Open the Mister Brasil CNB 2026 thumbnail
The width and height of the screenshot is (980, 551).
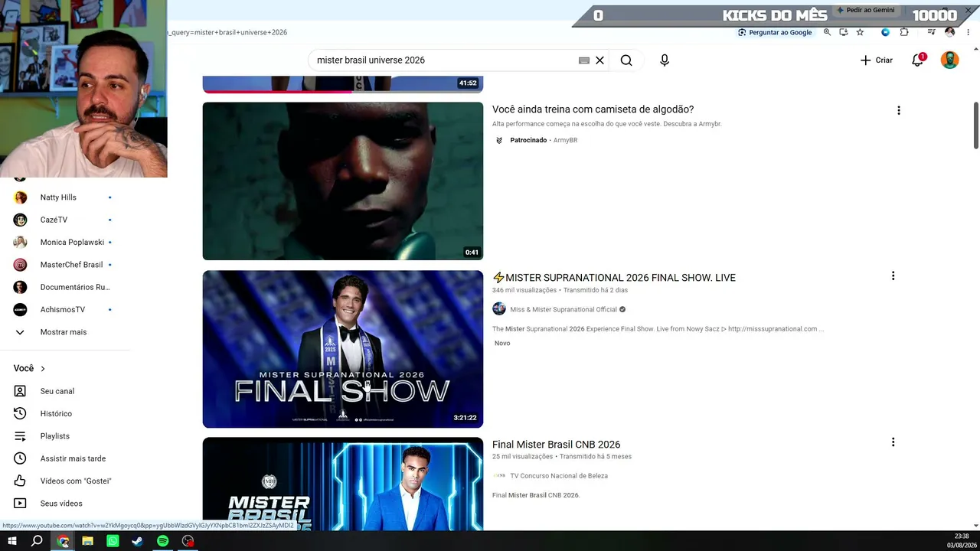(343, 484)
